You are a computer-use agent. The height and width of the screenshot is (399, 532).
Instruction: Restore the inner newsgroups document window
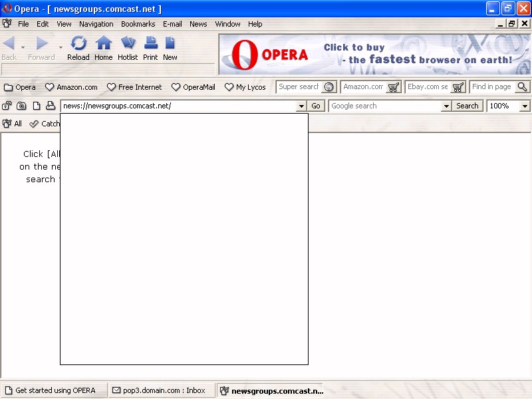pyautogui.click(x=512, y=24)
